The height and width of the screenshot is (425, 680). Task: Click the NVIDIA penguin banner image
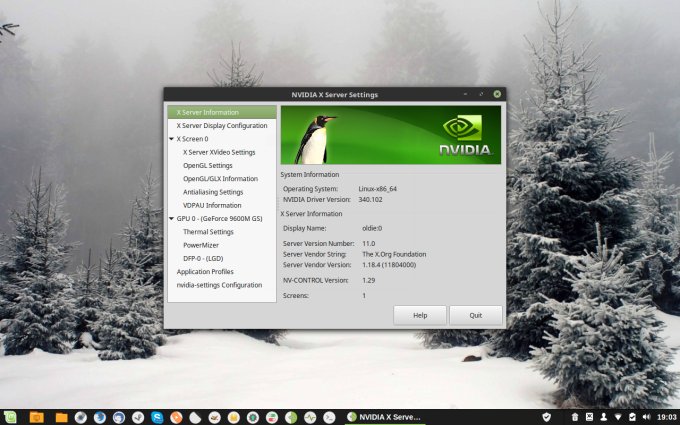point(391,135)
